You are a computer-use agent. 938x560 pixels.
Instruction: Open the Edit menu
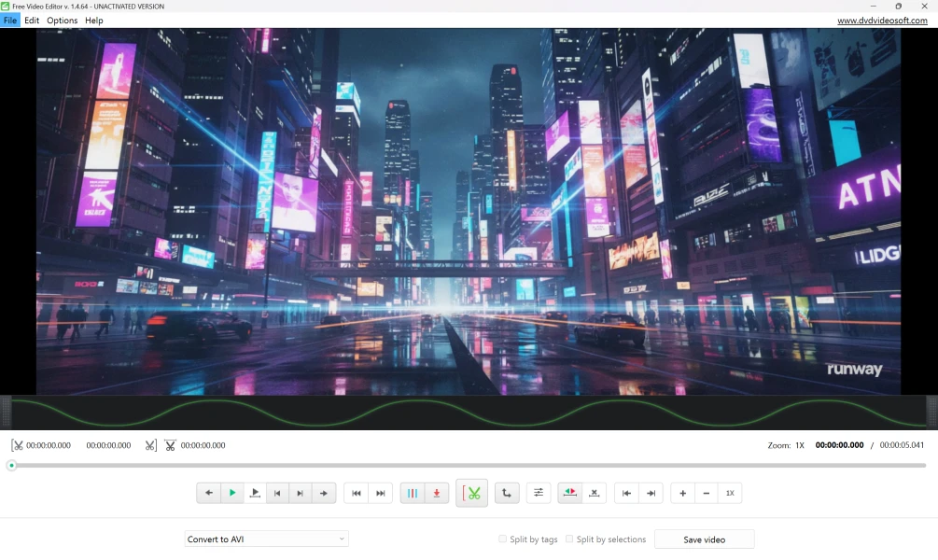pyautogui.click(x=32, y=21)
